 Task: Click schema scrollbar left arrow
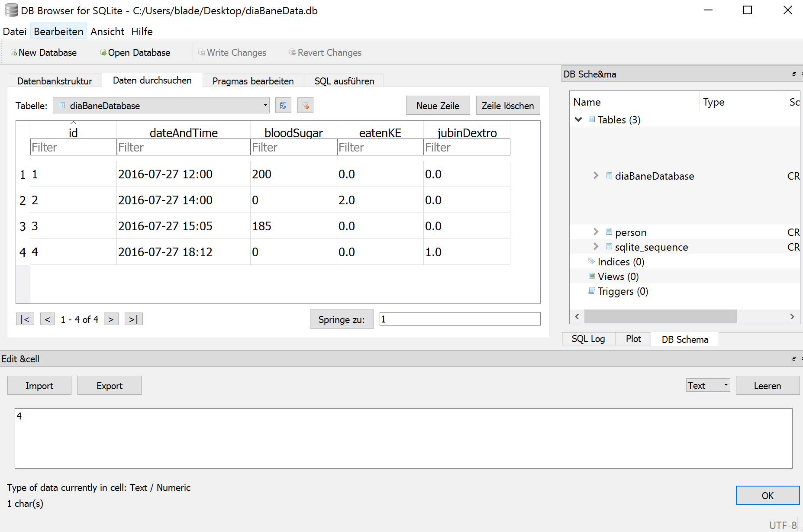click(577, 316)
